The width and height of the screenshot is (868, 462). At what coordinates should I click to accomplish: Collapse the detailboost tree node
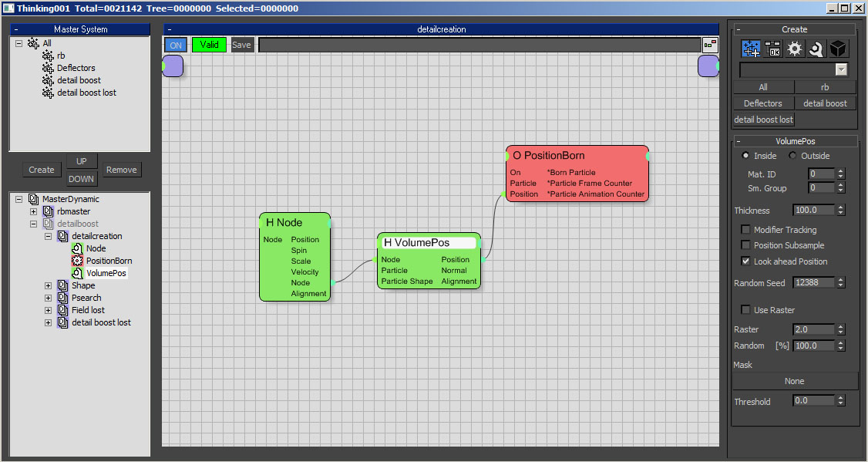33,224
